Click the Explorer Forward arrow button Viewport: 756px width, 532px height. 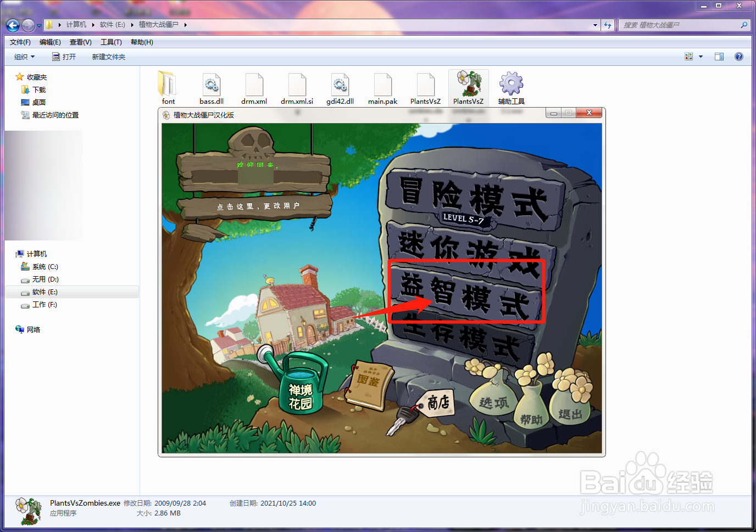point(28,25)
